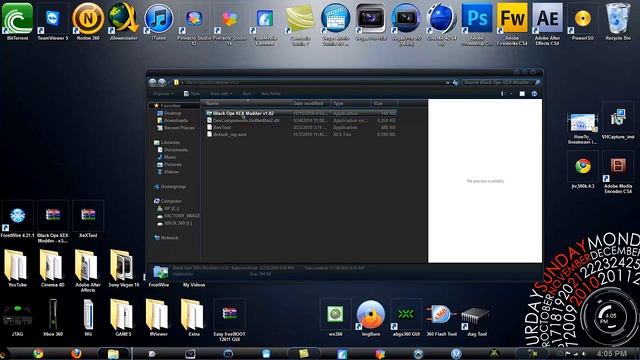
Task: Sort files by Type column header
Action: tap(351, 103)
